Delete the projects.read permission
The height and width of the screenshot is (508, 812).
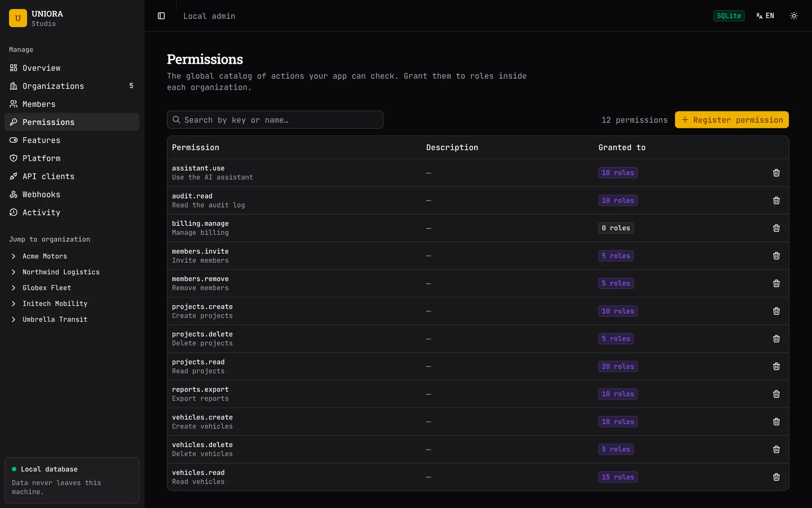click(776, 366)
